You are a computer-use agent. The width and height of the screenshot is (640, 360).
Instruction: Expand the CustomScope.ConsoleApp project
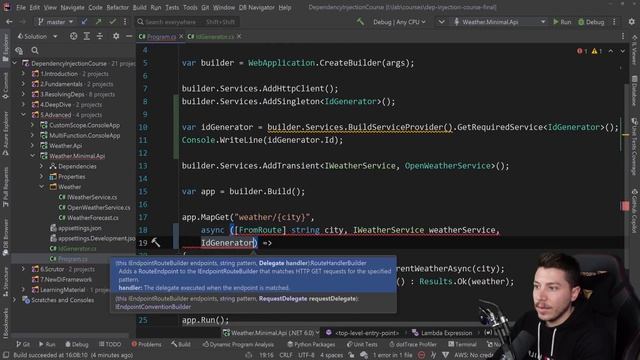pyautogui.click(x=32, y=125)
